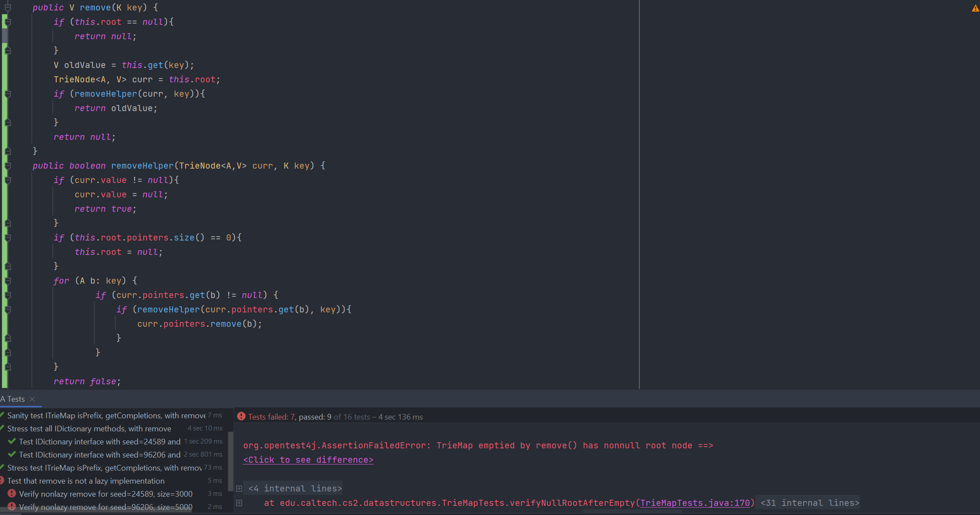980x515 pixels.
Task: Fold the 'if (this.root == null)' block
Action: 7,22
